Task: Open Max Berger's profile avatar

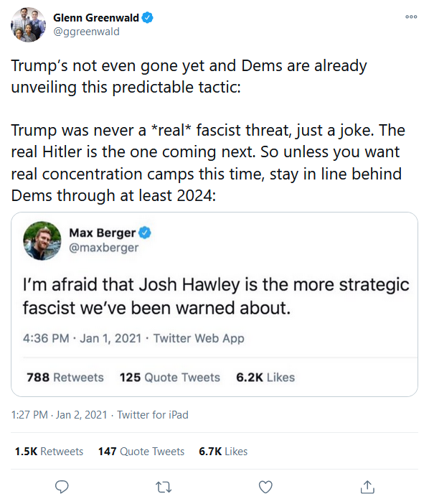Action: point(42,241)
